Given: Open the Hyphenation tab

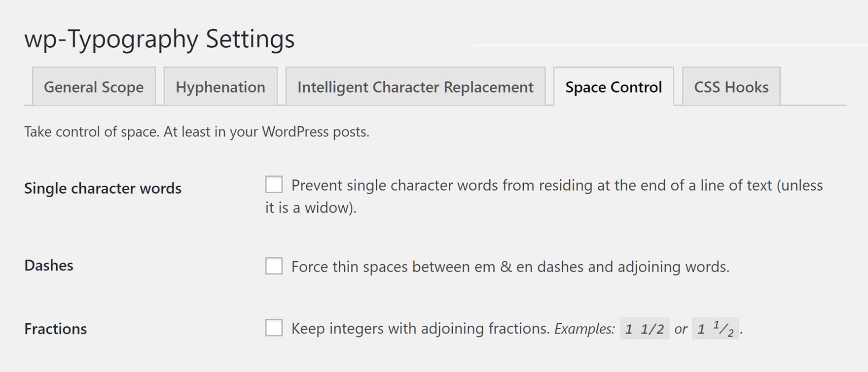Looking at the screenshot, I should click(220, 87).
